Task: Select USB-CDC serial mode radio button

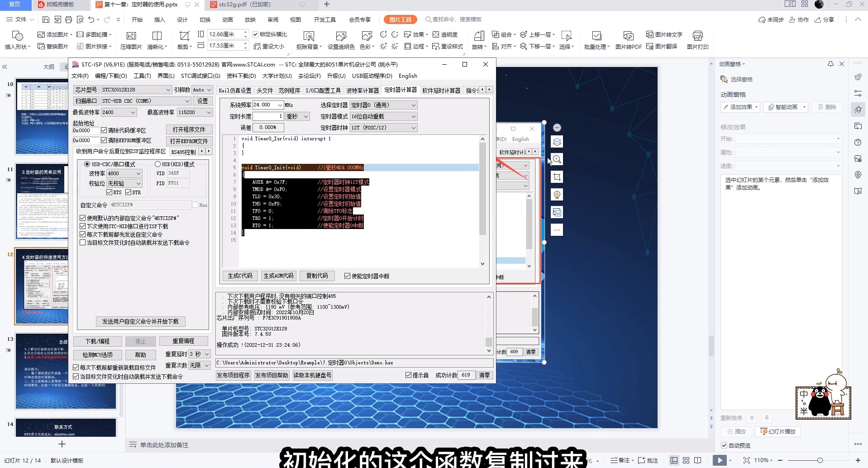Action: [87, 164]
